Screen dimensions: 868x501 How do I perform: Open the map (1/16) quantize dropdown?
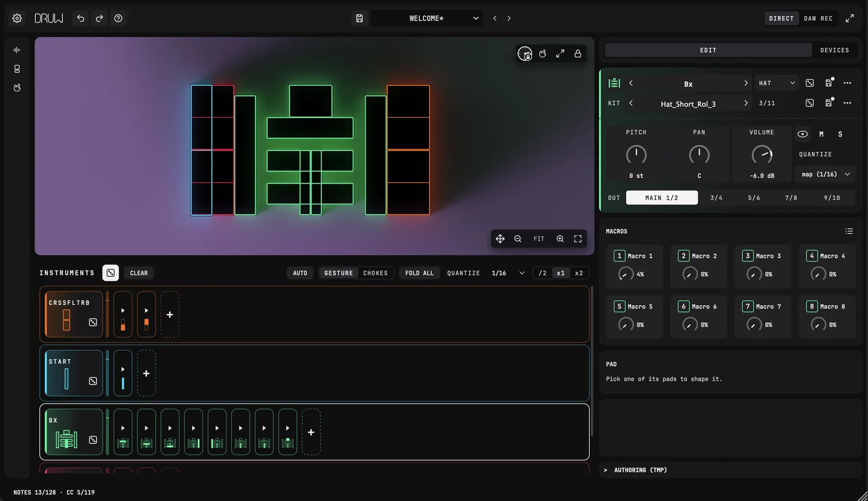coord(825,175)
